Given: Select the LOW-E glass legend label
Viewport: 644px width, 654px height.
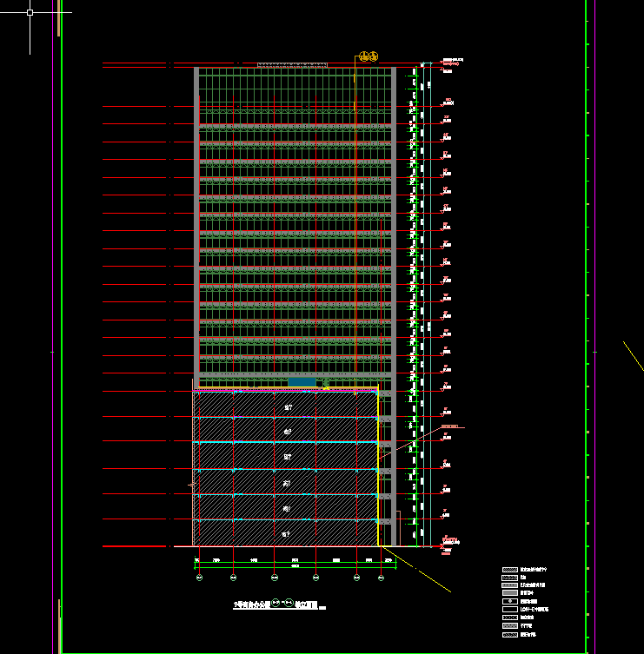Looking at the screenshot, I should point(536,610).
